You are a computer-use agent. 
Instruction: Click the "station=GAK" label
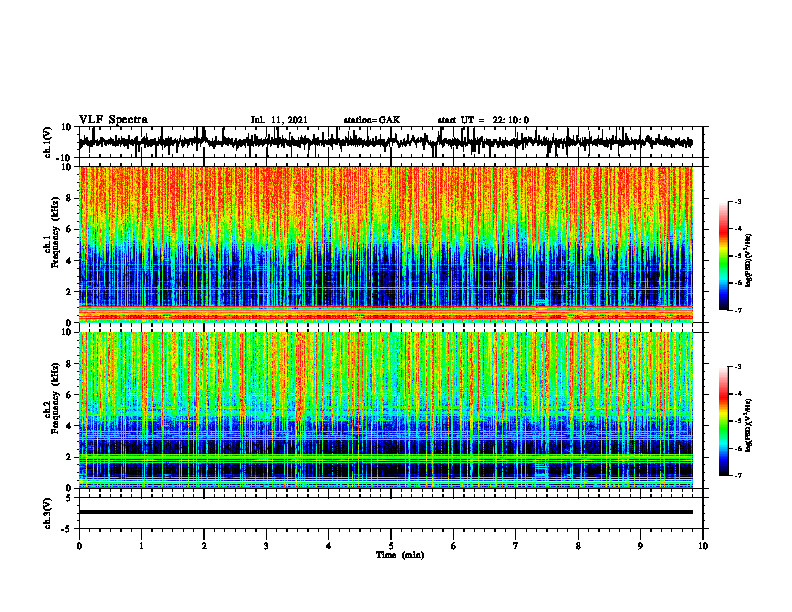pyautogui.click(x=372, y=120)
